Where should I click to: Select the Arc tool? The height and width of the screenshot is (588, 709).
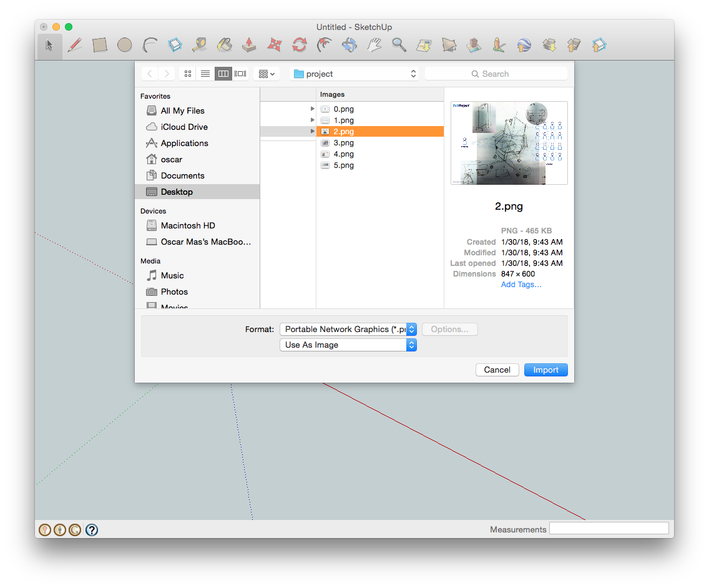(150, 45)
